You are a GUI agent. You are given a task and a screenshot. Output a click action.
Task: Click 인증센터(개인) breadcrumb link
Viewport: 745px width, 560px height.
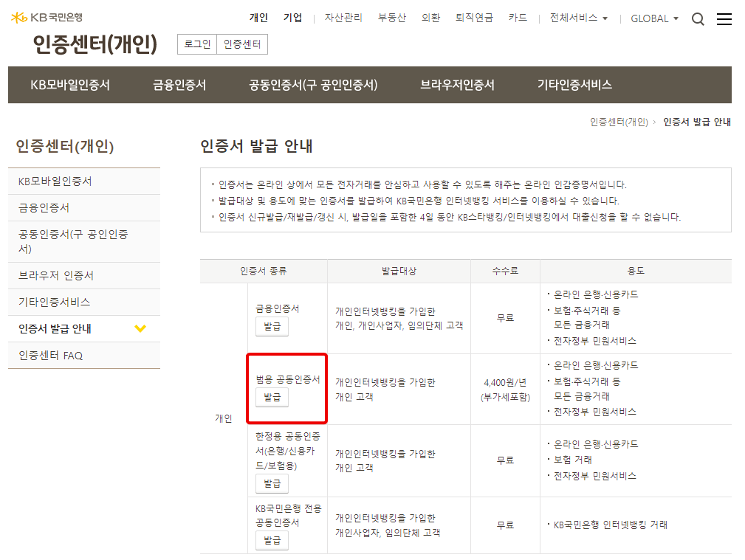(x=619, y=122)
